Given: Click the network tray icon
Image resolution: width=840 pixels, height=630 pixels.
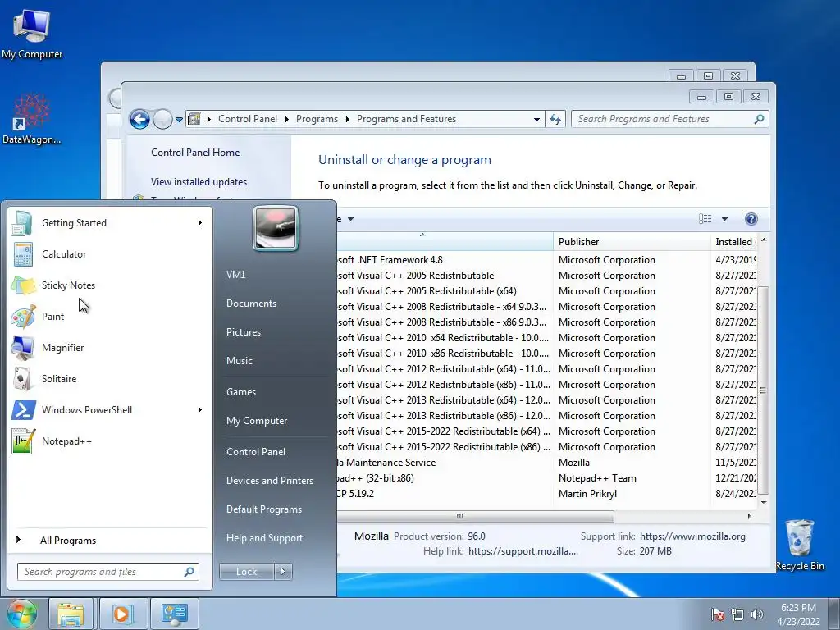Looking at the screenshot, I should click(737, 614).
